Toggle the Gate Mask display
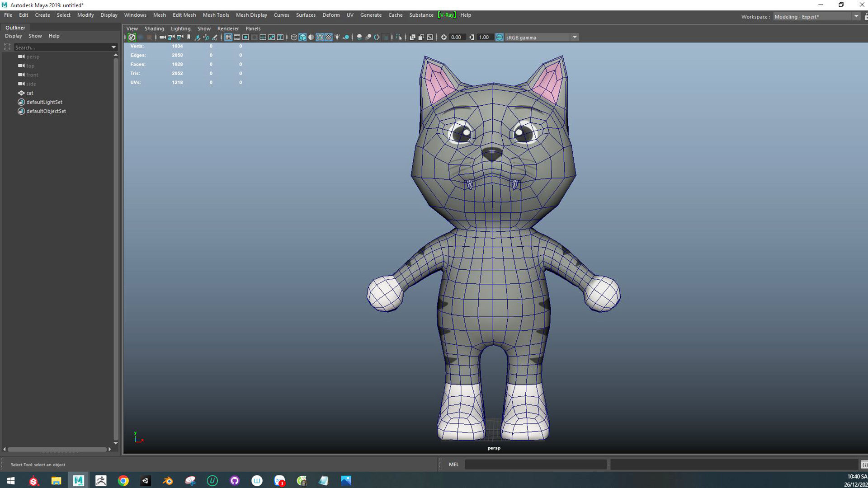868x488 pixels. (x=254, y=37)
